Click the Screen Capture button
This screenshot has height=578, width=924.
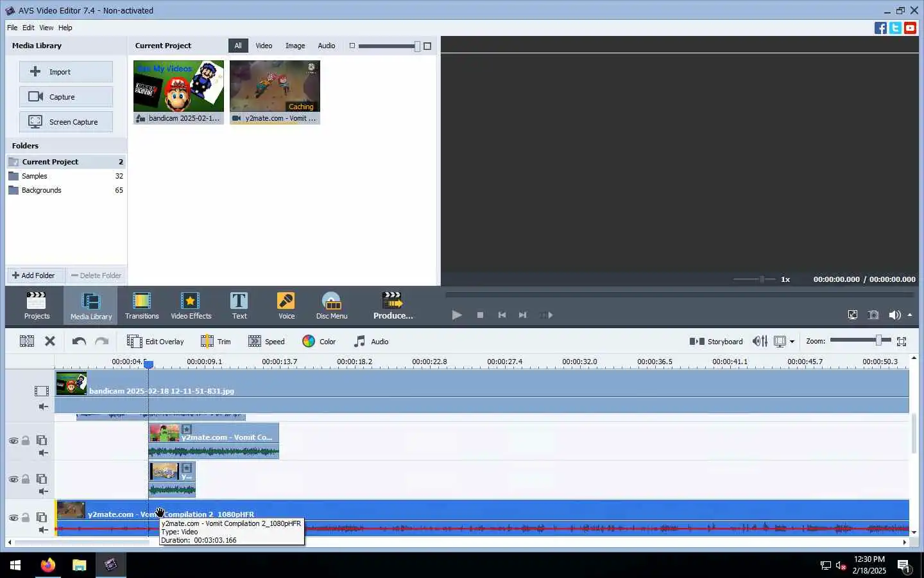[66, 122]
